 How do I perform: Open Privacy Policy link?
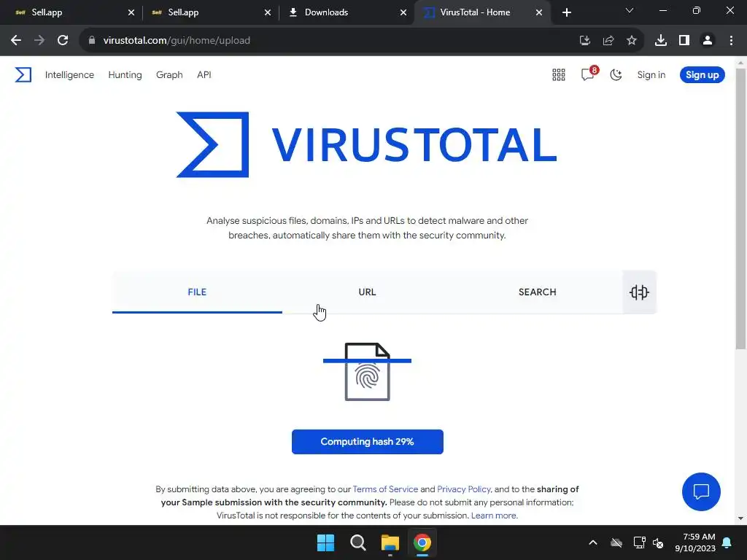point(463,489)
